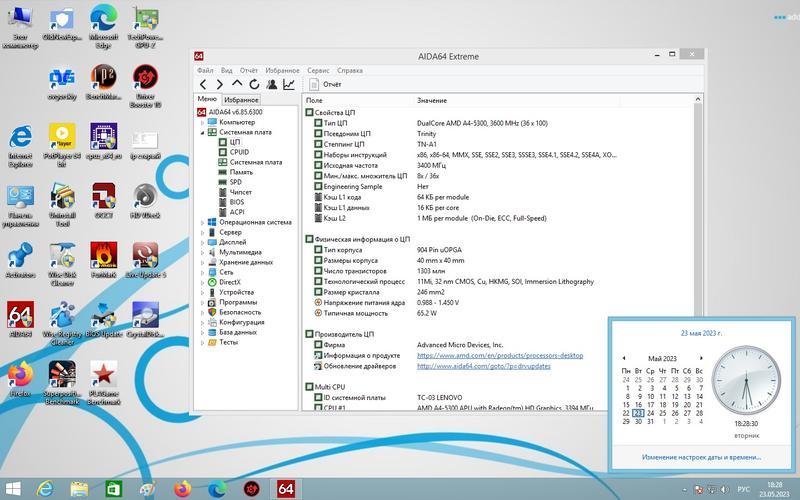The width and height of the screenshot is (800, 500).
Task: Click the user profile icon in toolbar
Action: [271, 85]
